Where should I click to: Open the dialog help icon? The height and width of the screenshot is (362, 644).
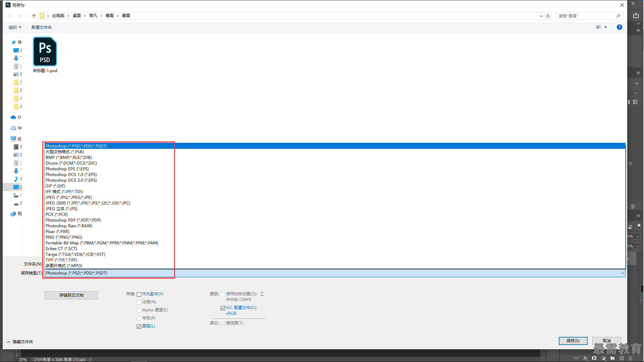pos(620,27)
